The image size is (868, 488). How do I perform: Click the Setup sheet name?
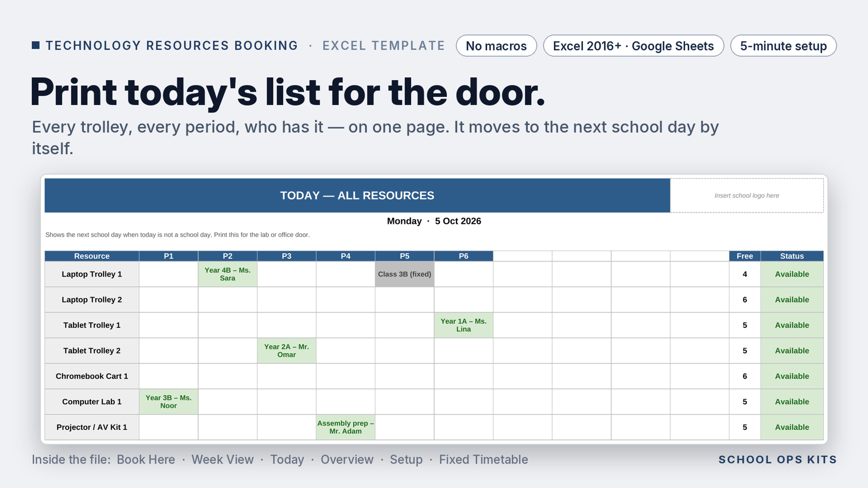point(406,460)
